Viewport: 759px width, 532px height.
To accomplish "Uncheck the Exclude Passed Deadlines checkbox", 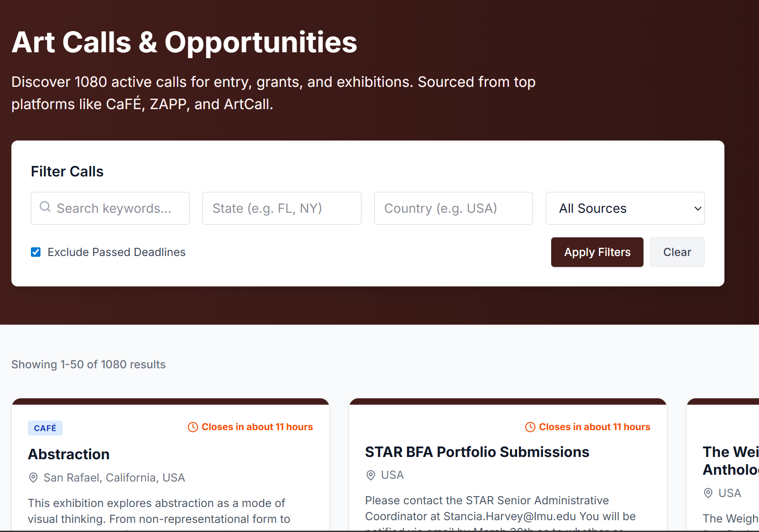I will 36,252.
